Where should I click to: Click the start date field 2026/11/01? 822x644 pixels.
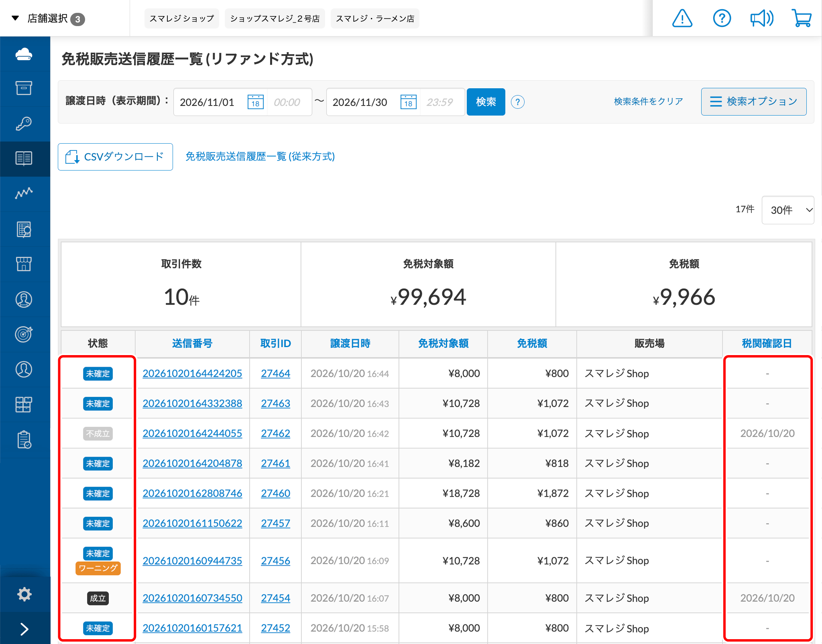click(x=207, y=102)
